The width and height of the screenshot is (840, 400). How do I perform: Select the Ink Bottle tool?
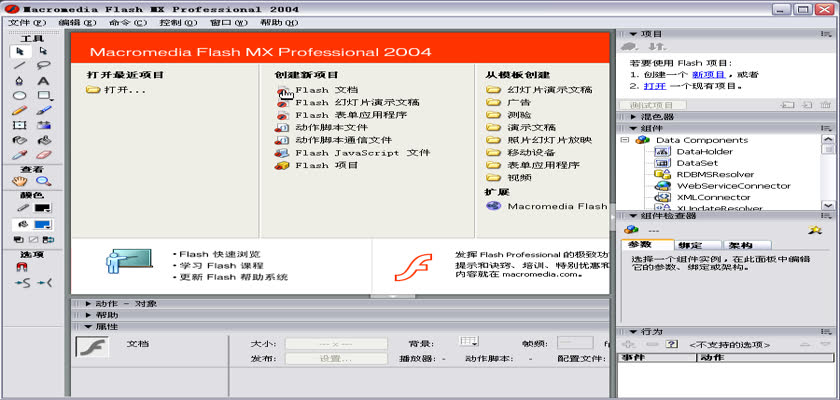20,140
